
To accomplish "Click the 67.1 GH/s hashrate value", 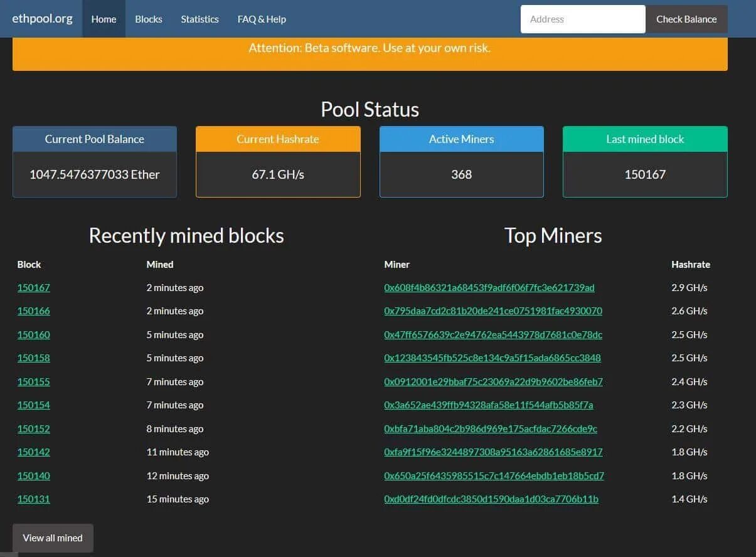I will [278, 174].
